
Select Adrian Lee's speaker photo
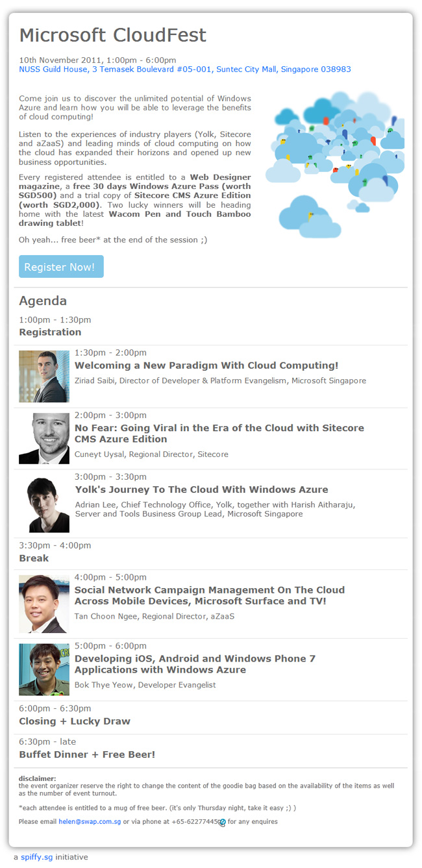coord(44,504)
